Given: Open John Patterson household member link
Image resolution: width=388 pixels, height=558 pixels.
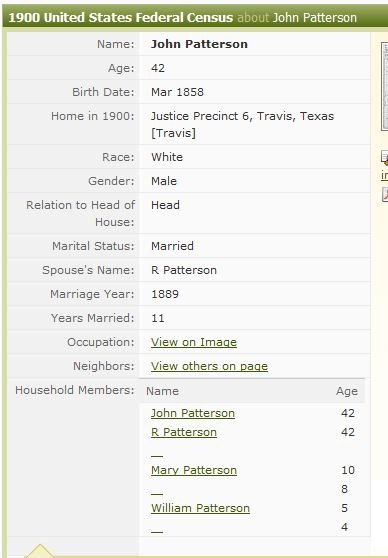Looking at the screenshot, I should (193, 413).
